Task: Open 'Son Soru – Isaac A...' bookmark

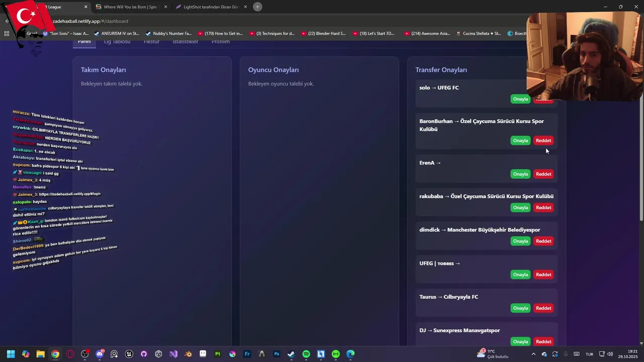Action: 65,33
